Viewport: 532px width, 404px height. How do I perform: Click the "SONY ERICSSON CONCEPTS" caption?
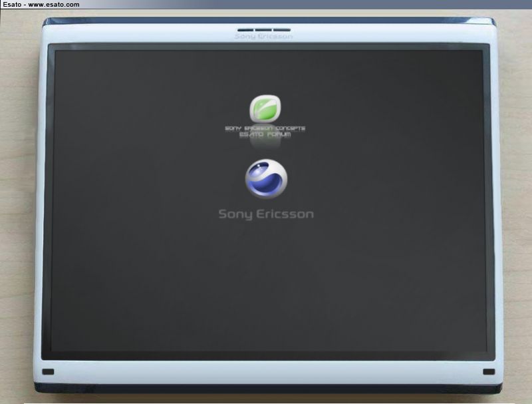click(265, 128)
